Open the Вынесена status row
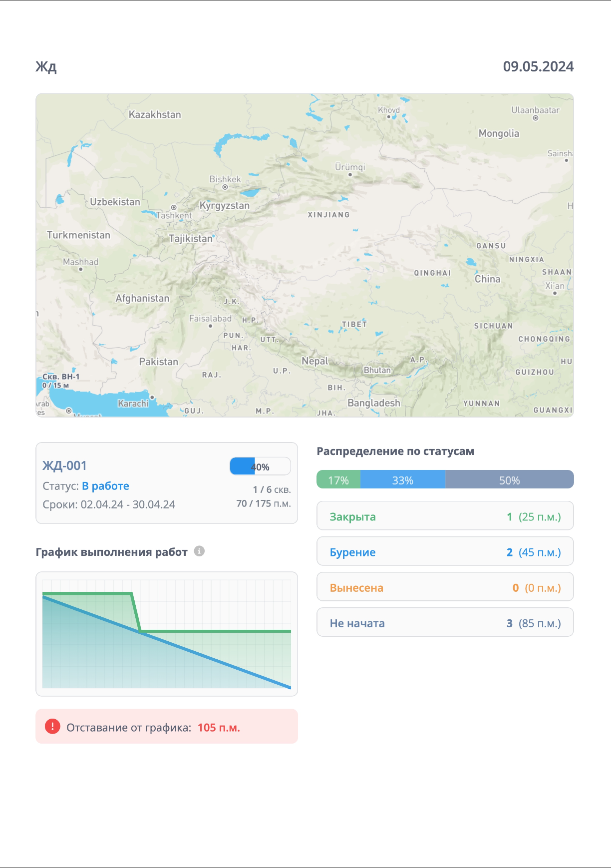This screenshot has width=611, height=868. (445, 587)
